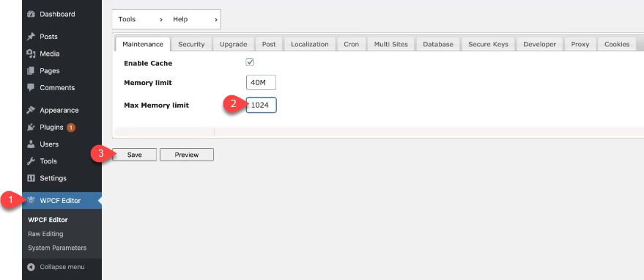644x280 pixels.
Task: Switch to the Security tab
Action: (191, 44)
